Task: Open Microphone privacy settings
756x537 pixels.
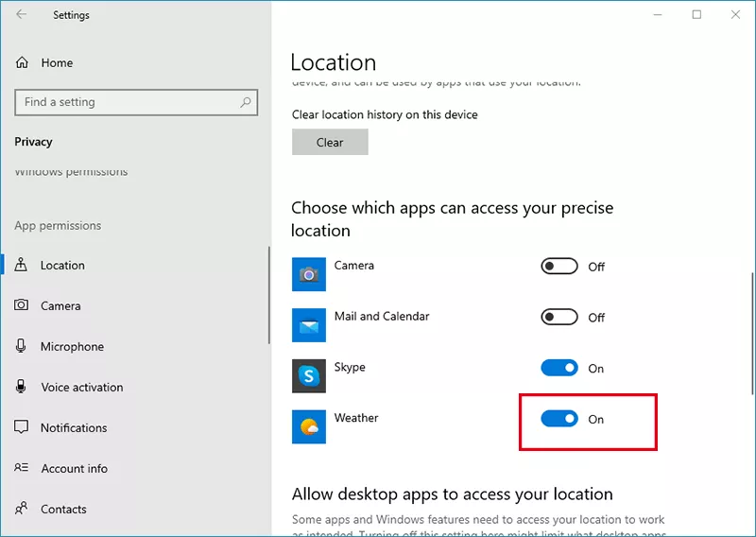Action: coord(72,346)
